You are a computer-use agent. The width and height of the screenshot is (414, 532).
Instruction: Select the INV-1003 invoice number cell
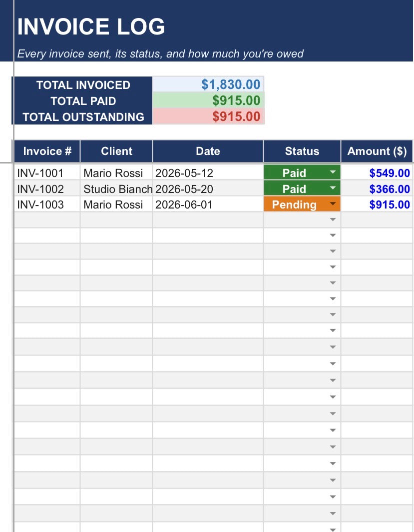(47, 204)
